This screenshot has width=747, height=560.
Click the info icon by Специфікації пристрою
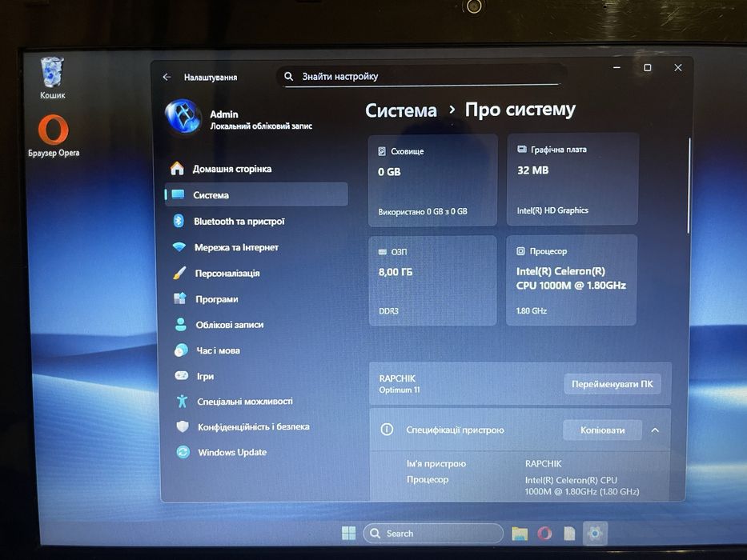387,430
